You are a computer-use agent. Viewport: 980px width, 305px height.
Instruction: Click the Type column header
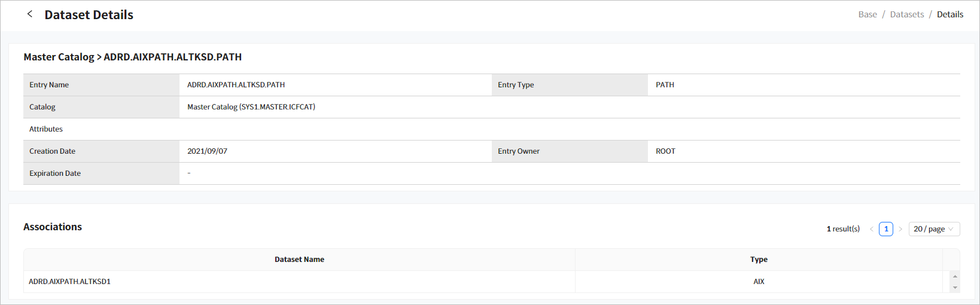point(759,260)
